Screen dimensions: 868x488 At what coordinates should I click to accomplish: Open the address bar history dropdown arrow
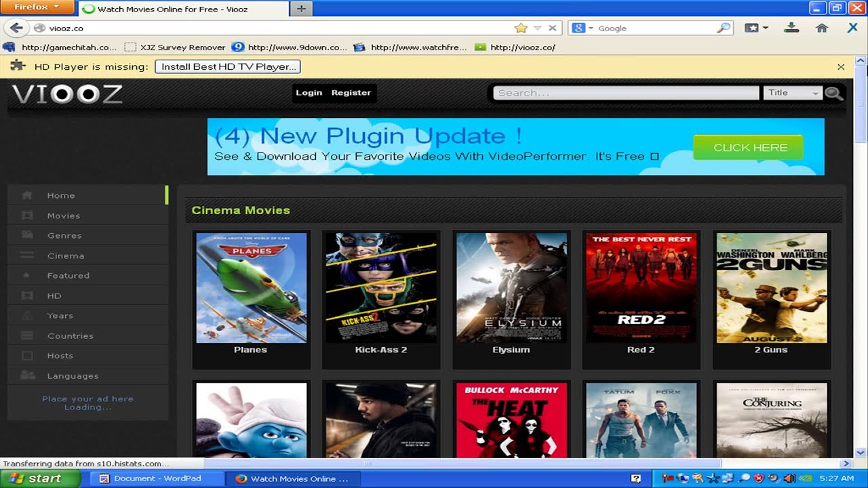538,28
